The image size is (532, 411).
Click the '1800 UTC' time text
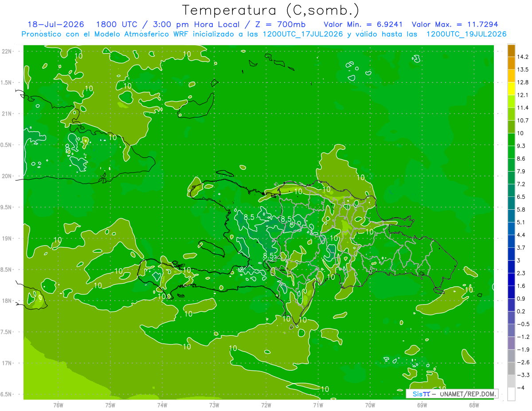pyautogui.click(x=117, y=24)
